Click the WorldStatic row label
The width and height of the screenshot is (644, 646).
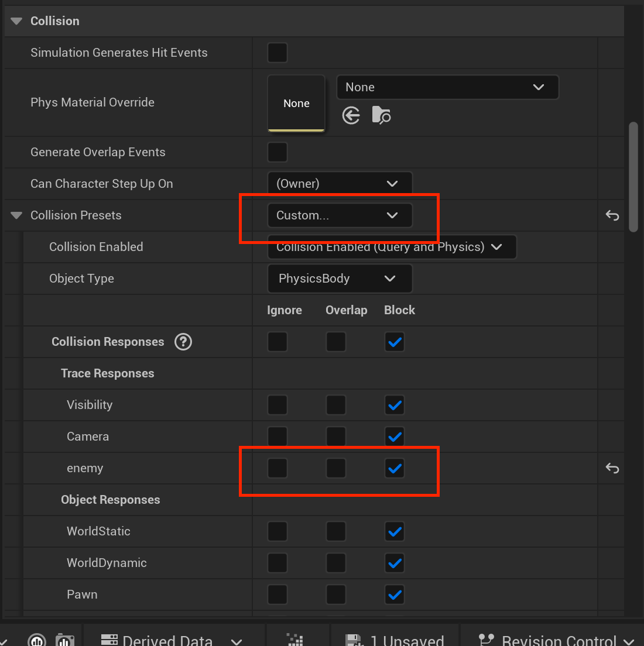pos(98,531)
